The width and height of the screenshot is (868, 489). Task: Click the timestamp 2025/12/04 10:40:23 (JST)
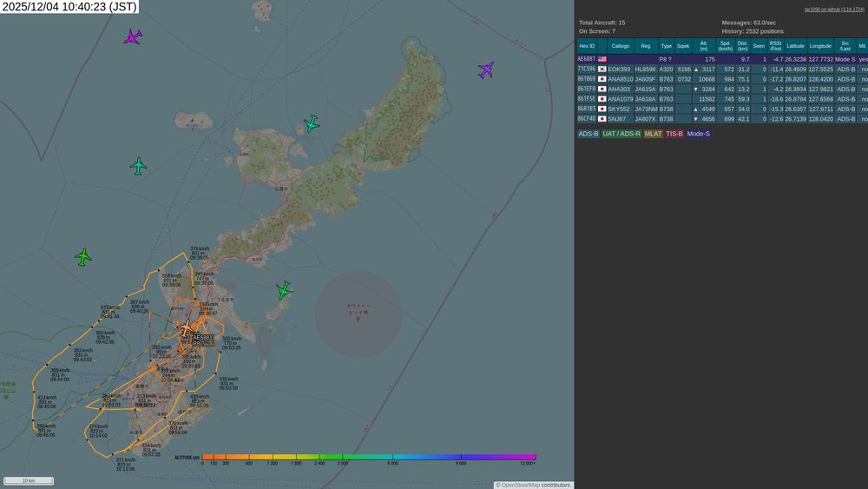point(69,7)
